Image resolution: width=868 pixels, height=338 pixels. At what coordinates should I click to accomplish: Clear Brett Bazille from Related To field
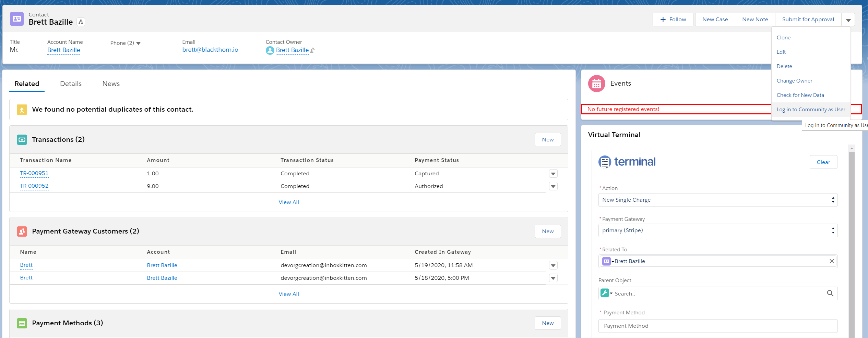[832, 261]
